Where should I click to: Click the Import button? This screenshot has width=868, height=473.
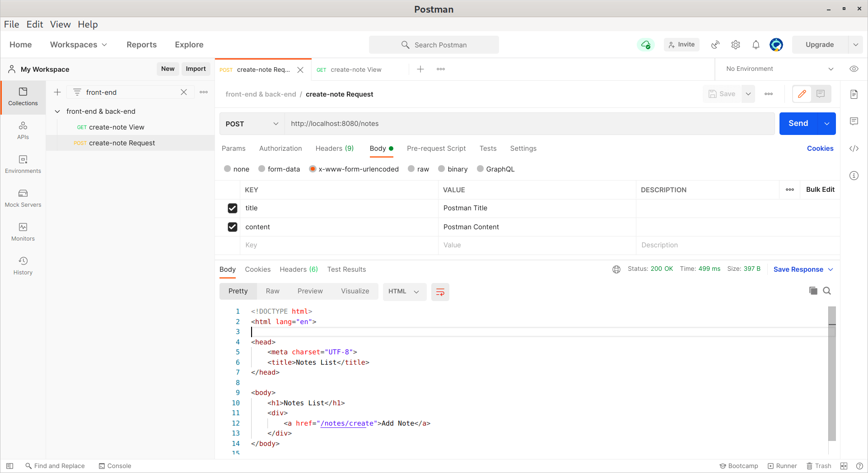(196, 69)
